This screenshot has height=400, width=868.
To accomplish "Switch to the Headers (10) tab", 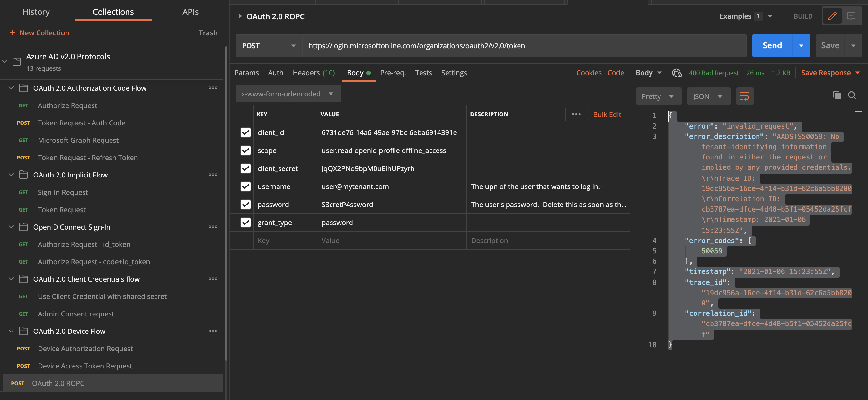I will click(x=313, y=73).
